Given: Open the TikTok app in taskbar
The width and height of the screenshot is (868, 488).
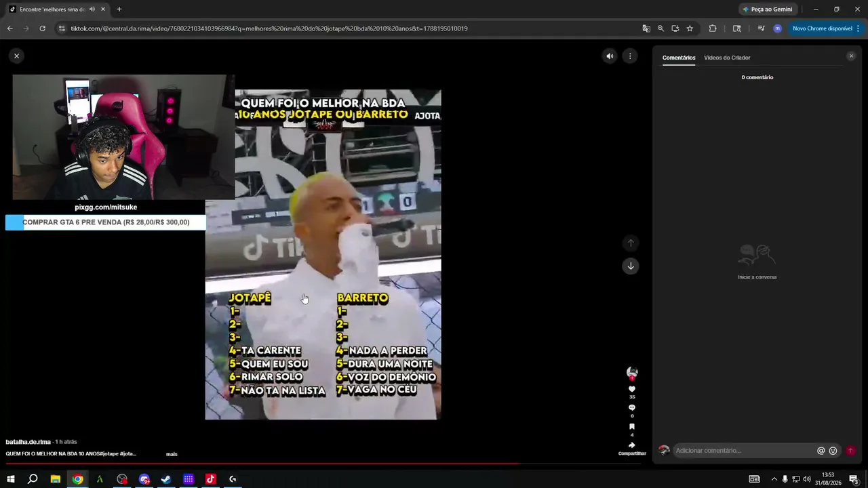Looking at the screenshot, I should 210,479.
